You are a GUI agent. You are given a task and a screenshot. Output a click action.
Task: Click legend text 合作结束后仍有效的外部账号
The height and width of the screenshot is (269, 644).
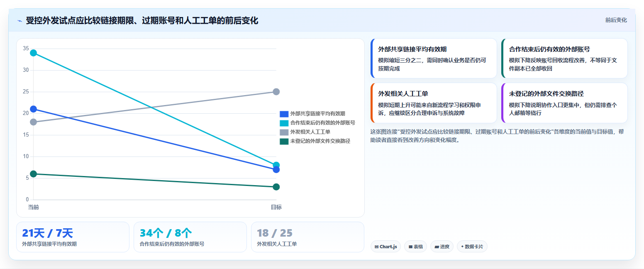(322, 123)
